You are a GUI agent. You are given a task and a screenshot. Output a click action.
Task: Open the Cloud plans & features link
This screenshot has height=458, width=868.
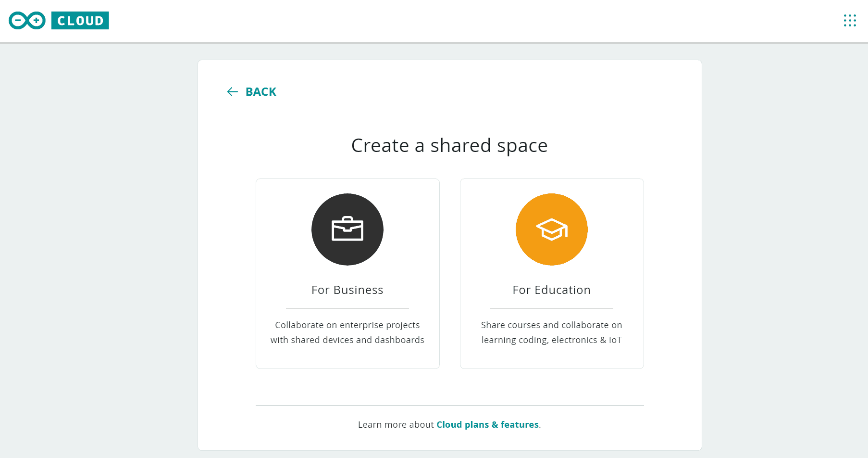pos(487,425)
